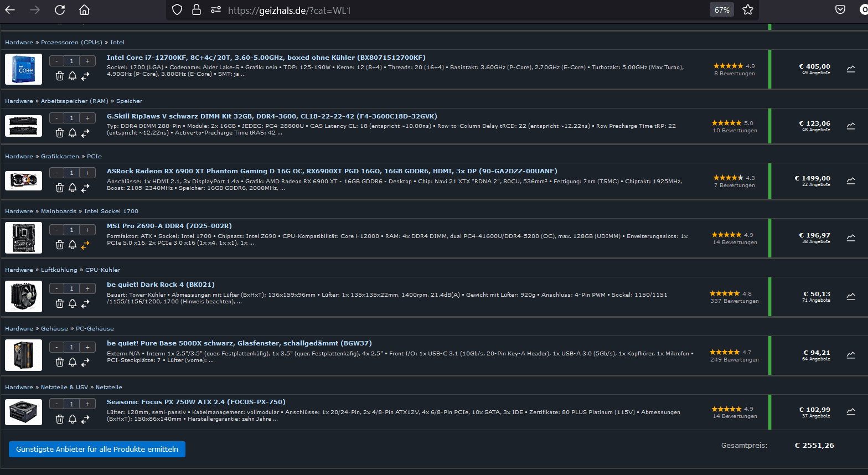This screenshot has height=475, width=868.
Task: Open PC-Gehäuse breadcrumb link
Action: click(95, 328)
